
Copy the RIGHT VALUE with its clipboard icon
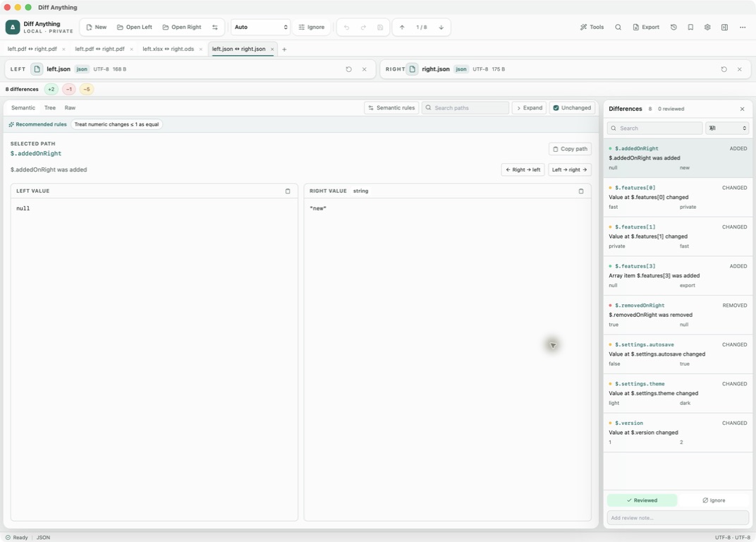[581, 191]
